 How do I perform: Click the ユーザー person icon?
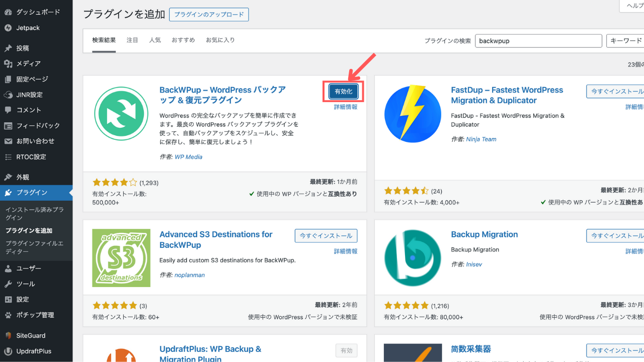coord(8,268)
